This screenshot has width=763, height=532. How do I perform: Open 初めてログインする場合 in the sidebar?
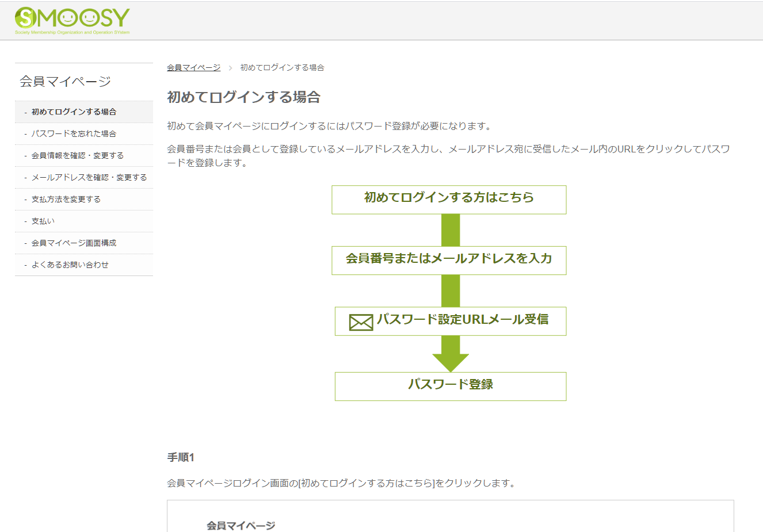tap(84, 112)
